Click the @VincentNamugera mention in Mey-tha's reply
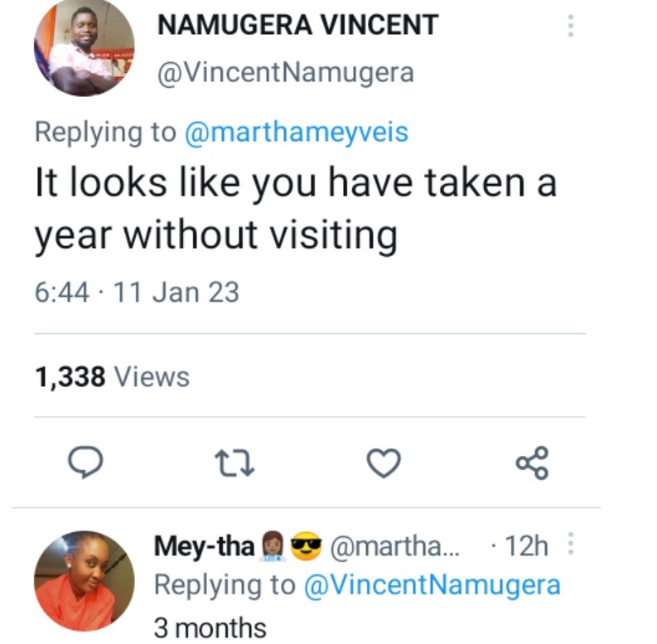This screenshot has height=644, width=657. 432,585
